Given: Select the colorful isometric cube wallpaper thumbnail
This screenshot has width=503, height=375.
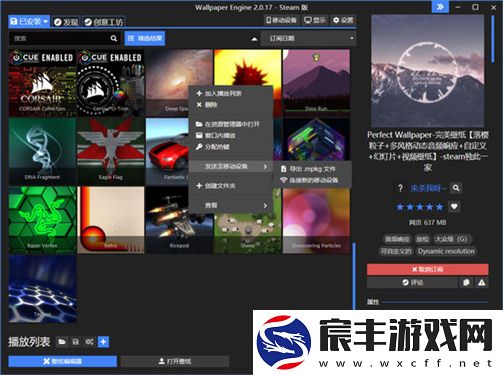Looking at the screenshot, I should [x=316, y=139].
